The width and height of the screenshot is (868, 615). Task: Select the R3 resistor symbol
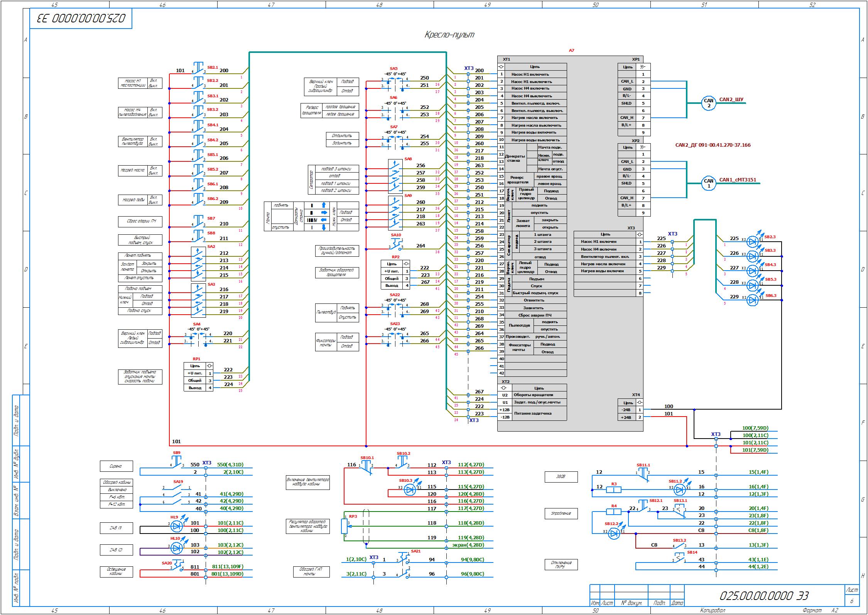point(613,490)
